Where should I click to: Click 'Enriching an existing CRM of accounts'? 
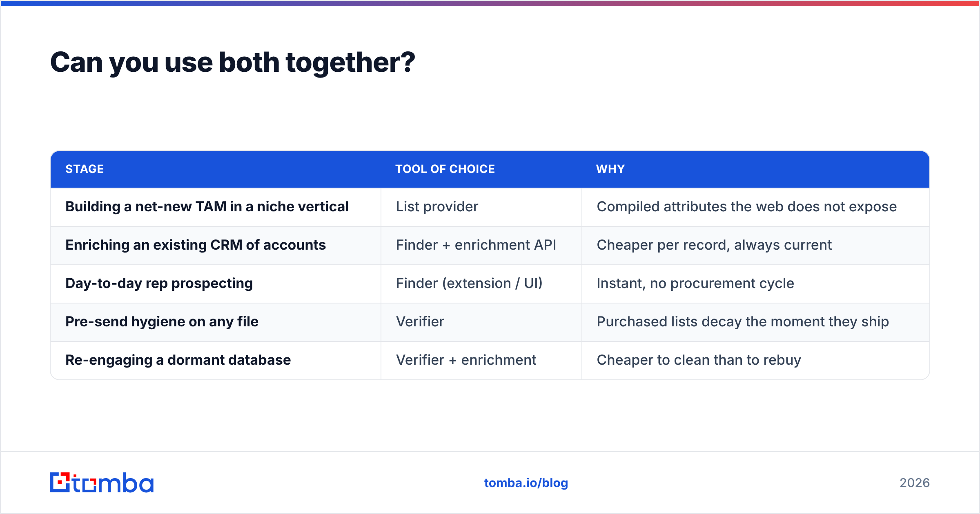coord(196,245)
